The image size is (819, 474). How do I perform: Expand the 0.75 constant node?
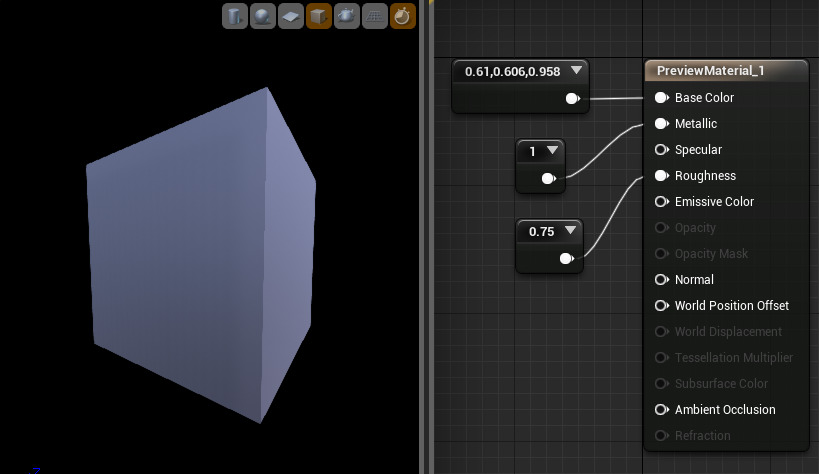tap(570, 231)
